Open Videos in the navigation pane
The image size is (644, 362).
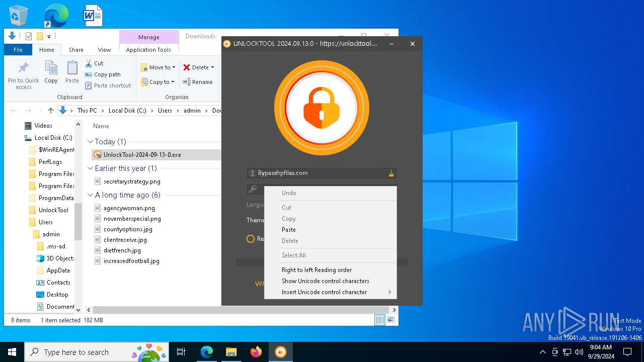tap(43, 126)
